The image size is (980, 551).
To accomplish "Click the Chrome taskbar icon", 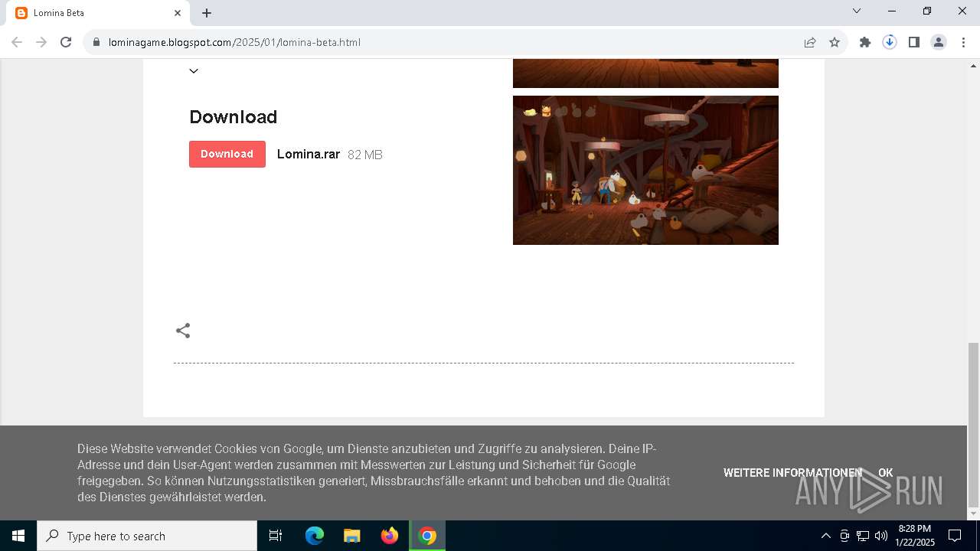I will pos(427,536).
